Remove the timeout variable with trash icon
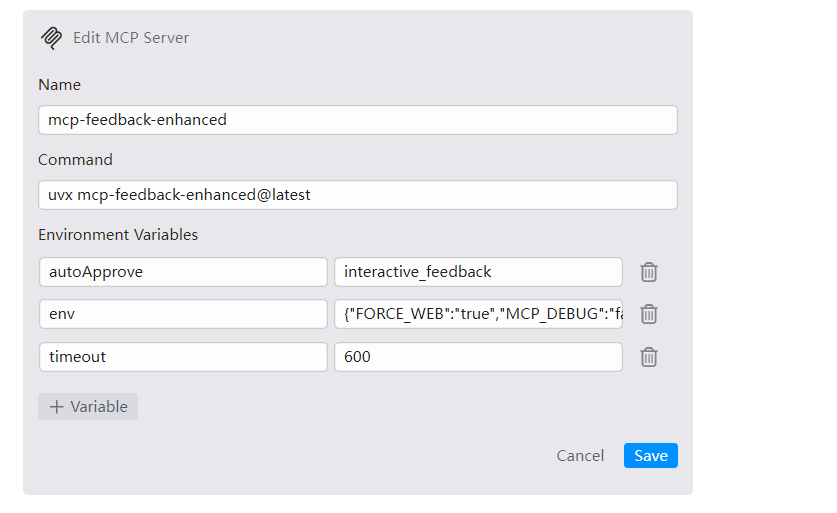The image size is (837, 513). point(649,357)
